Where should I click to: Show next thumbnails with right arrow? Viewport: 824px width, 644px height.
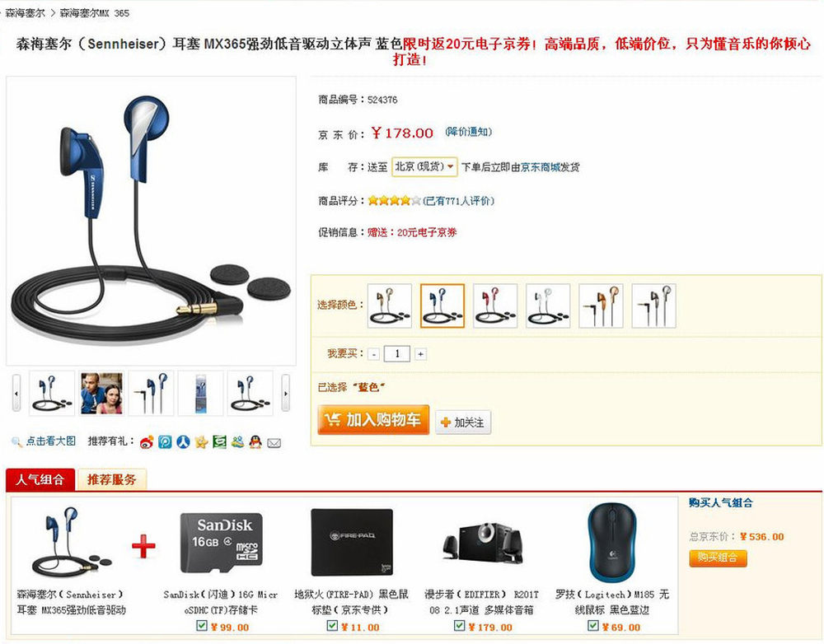[285, 394]
